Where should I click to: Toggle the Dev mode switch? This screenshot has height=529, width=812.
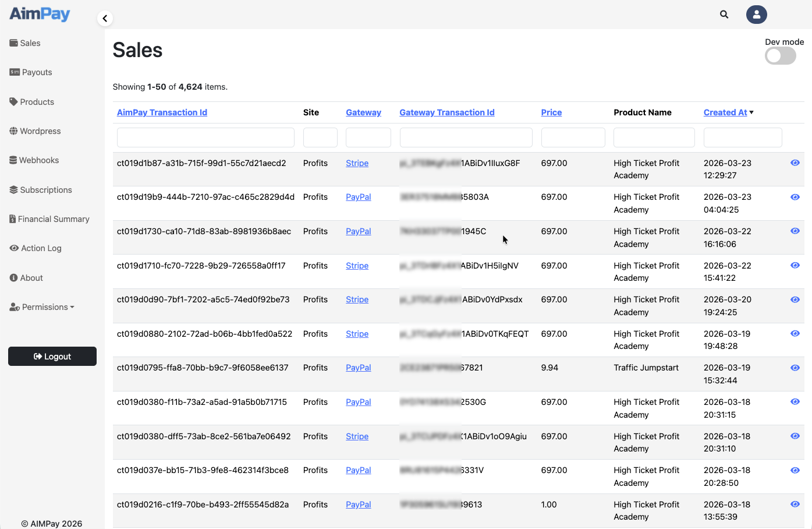tap(781, 56)
